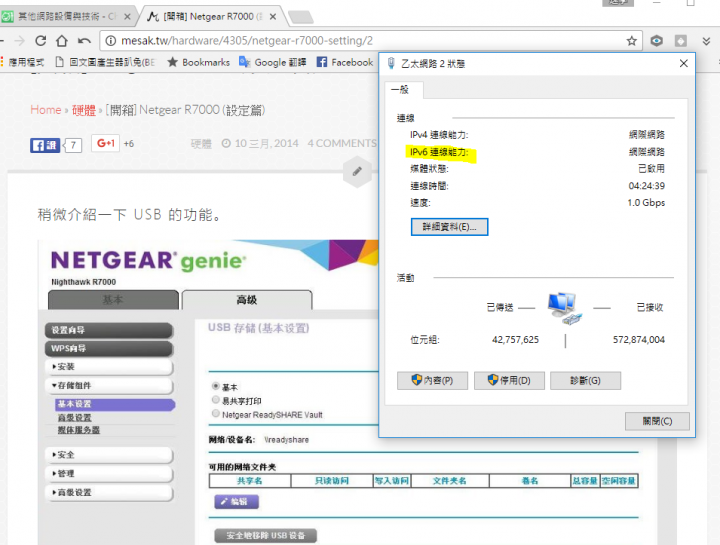Click the Disable (D) button with shield
Image resolution: width=720 pixels, height=545 pixels.
(509, 381)
